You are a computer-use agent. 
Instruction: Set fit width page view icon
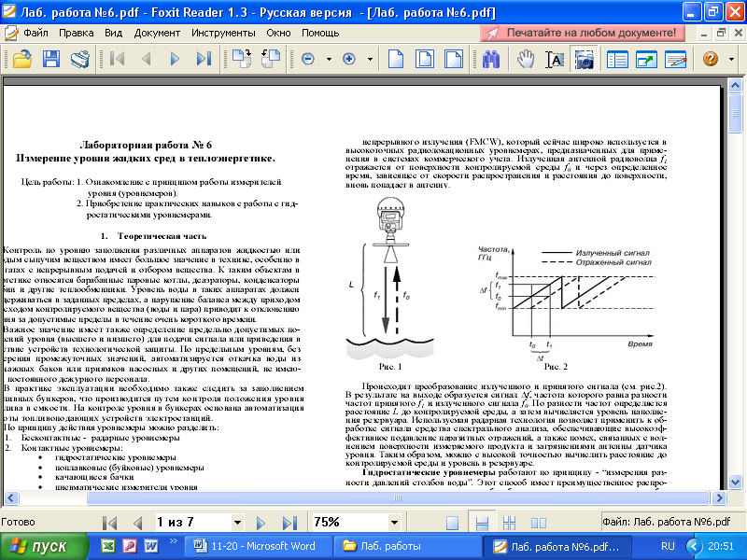[x=453, y=60]
